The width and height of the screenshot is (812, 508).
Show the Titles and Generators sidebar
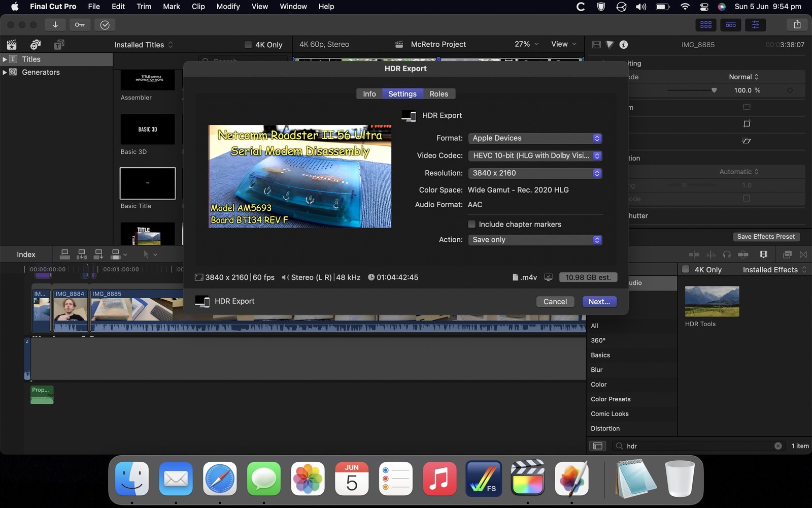[59, 45]
